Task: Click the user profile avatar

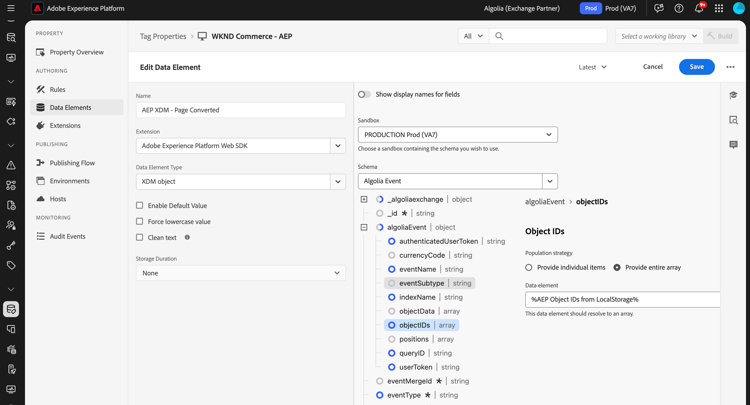Action: click(739, 9)
